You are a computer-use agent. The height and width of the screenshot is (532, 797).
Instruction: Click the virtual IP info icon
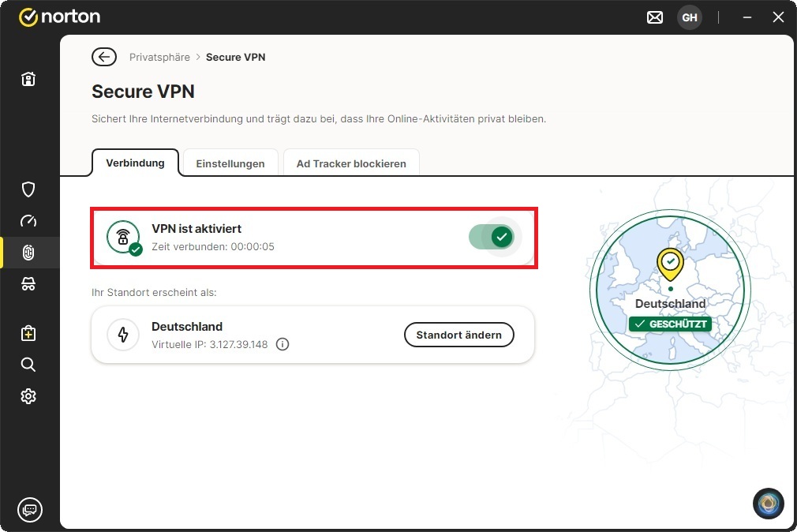(282, 344)
